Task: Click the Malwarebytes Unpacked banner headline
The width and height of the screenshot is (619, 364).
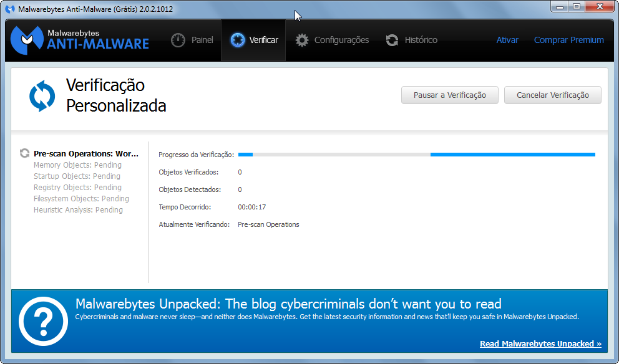Action: click(288, 304)
